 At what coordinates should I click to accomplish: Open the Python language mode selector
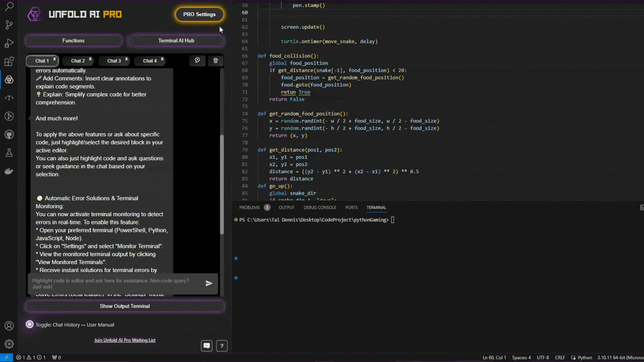click(x=585, y=358)
